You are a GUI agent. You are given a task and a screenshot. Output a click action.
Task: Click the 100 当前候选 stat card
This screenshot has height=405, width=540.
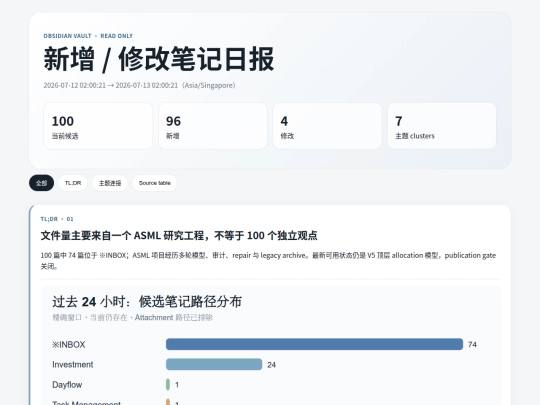click(98, 126)
